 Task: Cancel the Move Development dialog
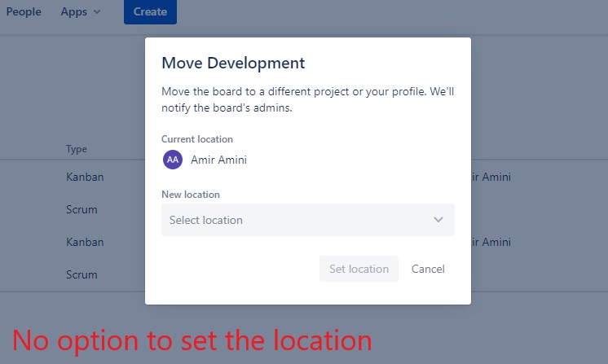[428, 269]
